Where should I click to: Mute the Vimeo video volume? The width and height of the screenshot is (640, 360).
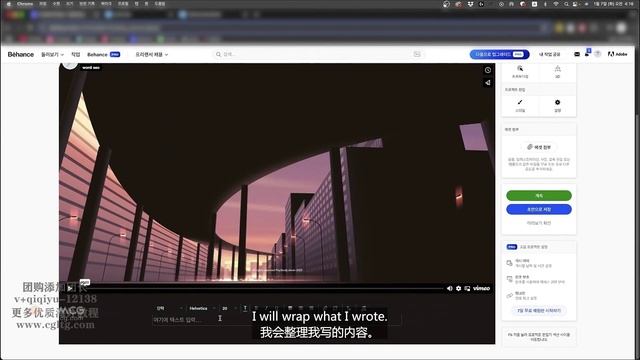449,289
